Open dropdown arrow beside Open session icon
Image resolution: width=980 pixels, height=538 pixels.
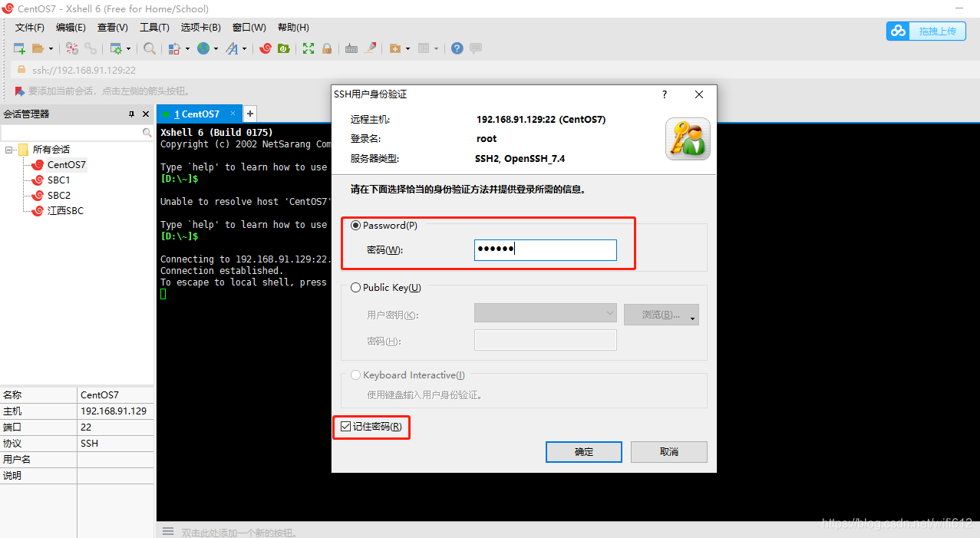51,49
